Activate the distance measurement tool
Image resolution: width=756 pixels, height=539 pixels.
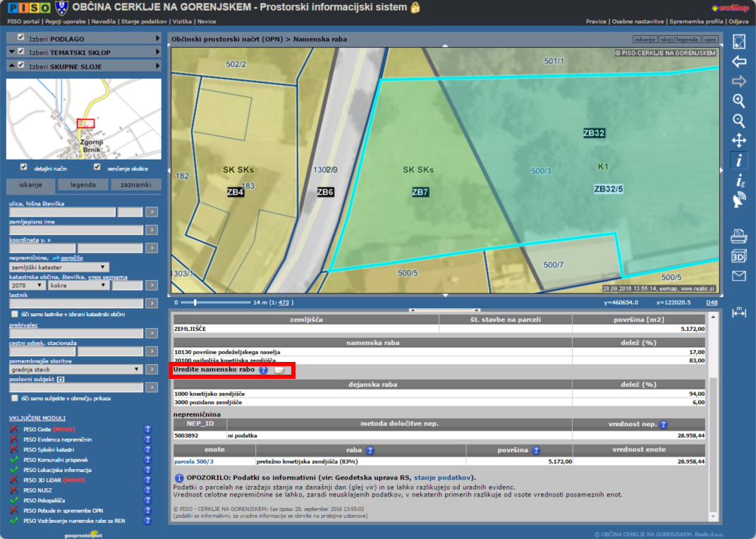coord(738,312)
